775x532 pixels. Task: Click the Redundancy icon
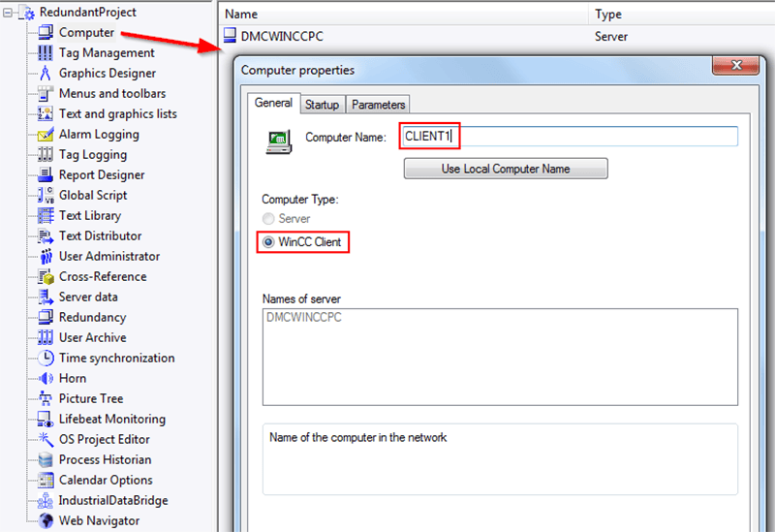tap(46, 317)
